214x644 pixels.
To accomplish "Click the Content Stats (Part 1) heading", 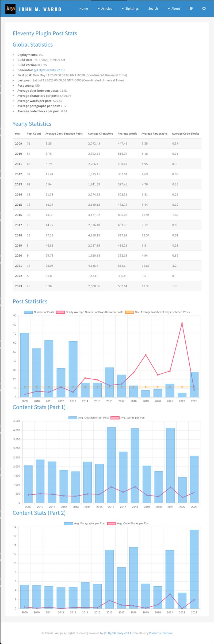I will (39, 407).
